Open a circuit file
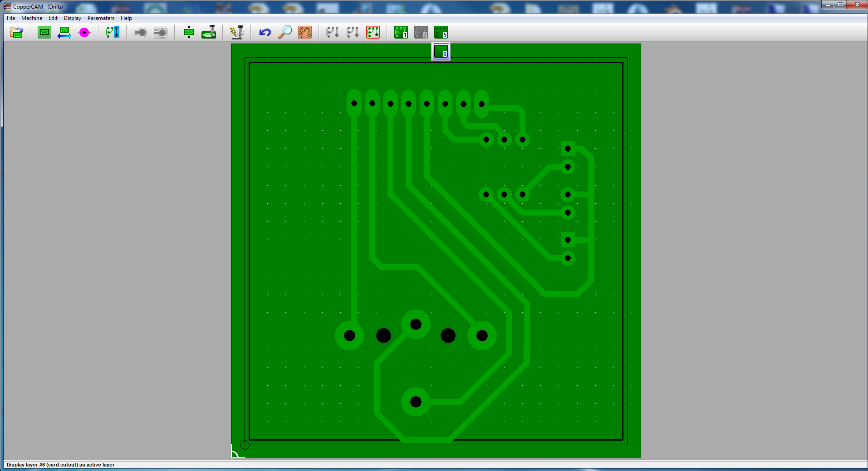Screen dimensions: 868x471 16,32
